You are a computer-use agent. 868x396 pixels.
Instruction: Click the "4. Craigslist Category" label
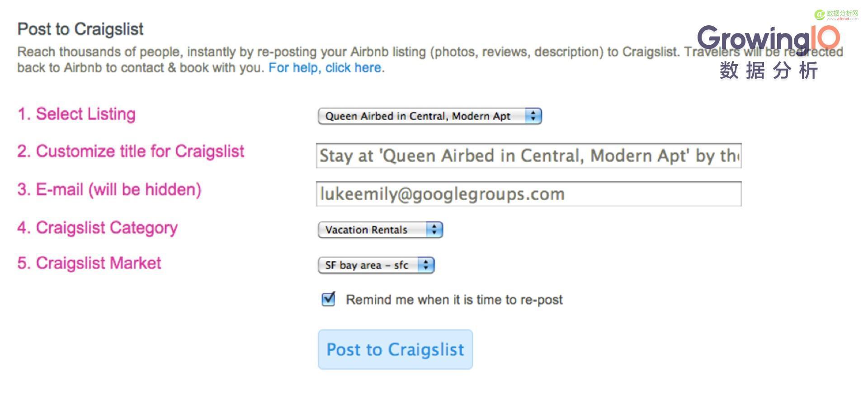97,227
